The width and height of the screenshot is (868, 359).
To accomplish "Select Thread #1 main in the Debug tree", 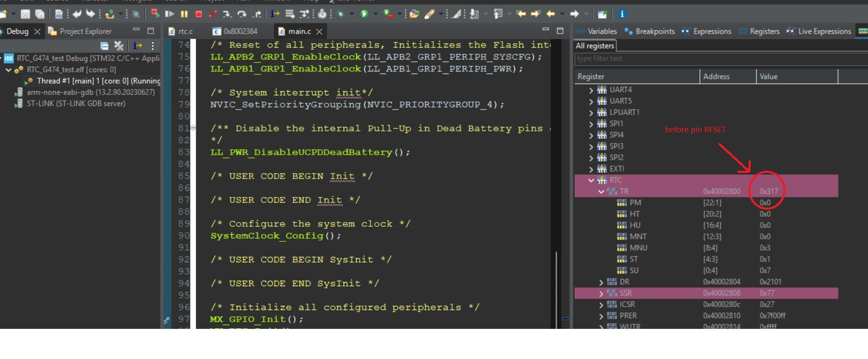I will [x=94, y=81].
